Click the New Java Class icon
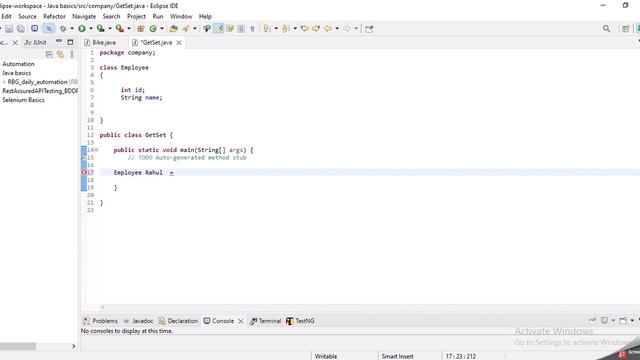The image size is (640, 360). tap(153, 29)
